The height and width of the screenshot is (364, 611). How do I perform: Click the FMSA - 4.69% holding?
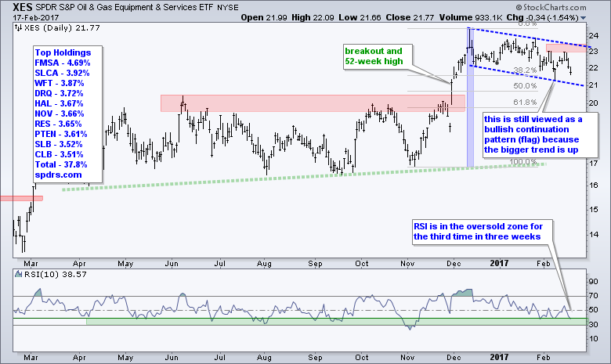[63, 63]
